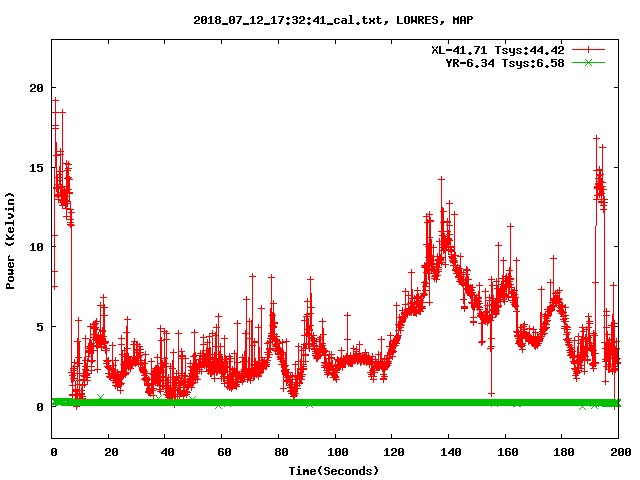The image size is (640, 480).
Task: Select the legend entry 'YR-6.34 Tsys:6.58'
Action: coord(504,63)
